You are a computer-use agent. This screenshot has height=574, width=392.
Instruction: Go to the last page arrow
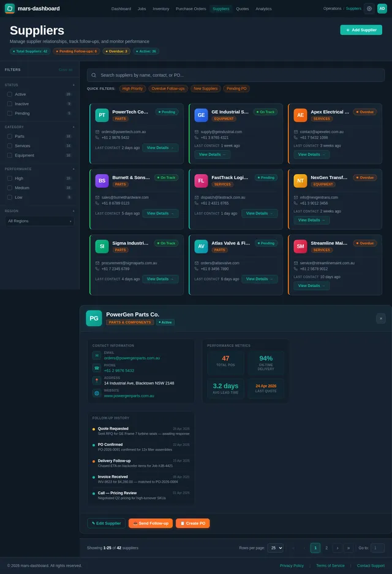point(349,548)
